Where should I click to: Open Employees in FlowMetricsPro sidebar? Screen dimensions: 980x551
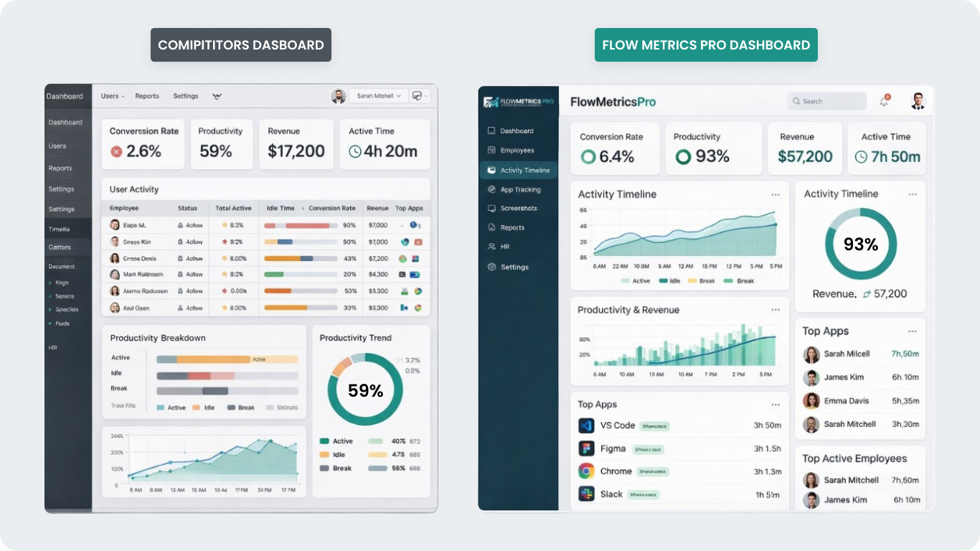(517, 151)
